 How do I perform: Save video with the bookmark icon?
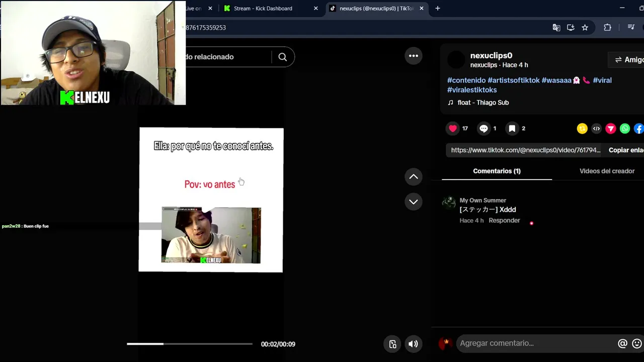click(512, 129)
